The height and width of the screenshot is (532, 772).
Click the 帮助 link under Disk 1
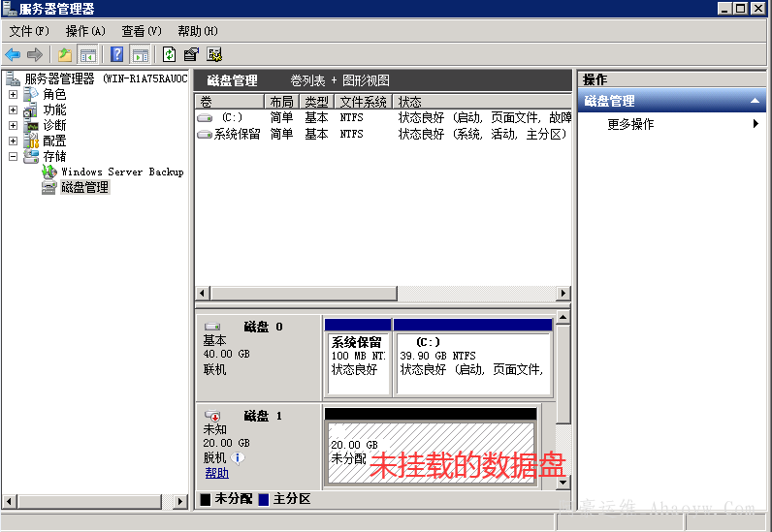216,473
